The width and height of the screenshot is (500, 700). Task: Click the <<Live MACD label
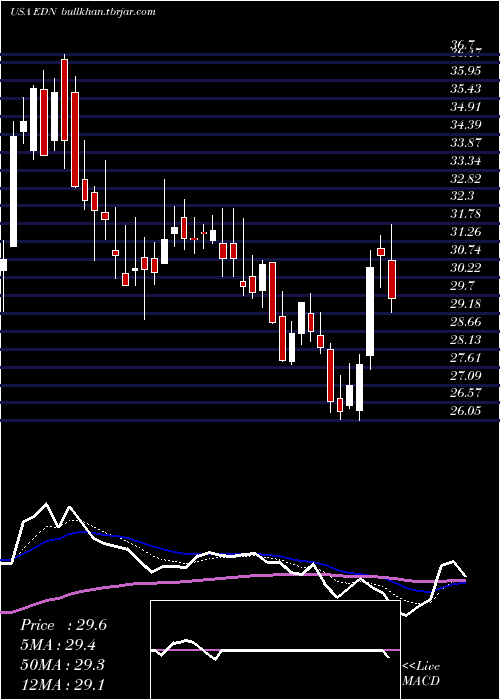coord(421,674)
